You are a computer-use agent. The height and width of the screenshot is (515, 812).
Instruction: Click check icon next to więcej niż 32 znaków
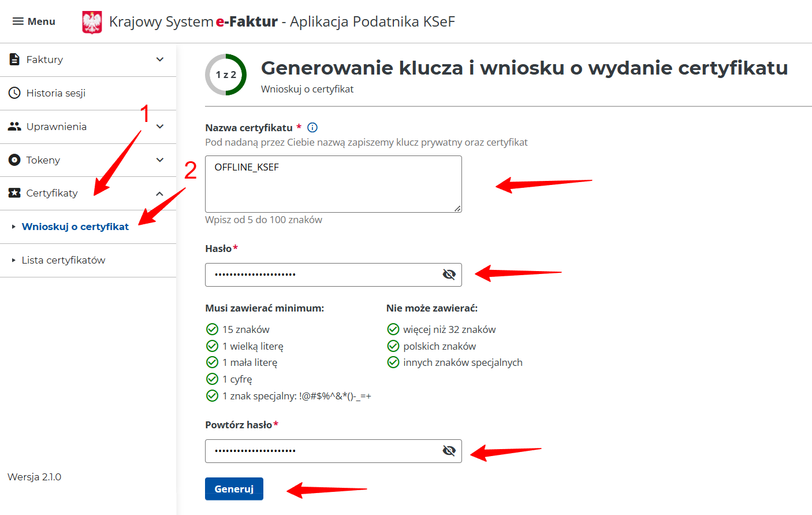pyautogui.click(x=393, y=329)
